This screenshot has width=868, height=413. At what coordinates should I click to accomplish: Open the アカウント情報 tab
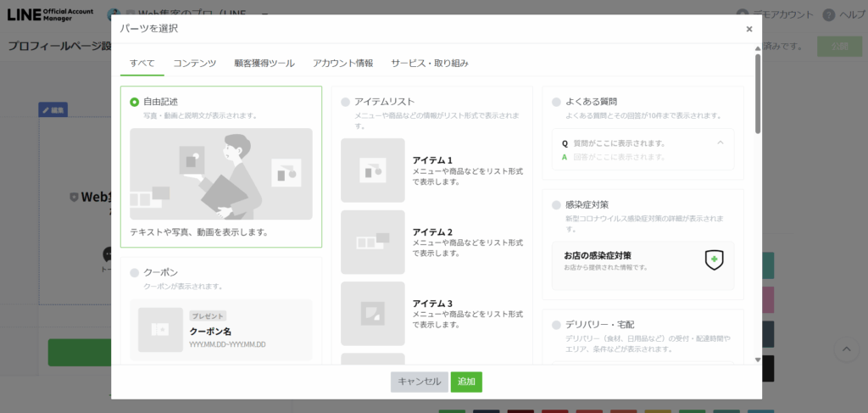pos(342,64)
